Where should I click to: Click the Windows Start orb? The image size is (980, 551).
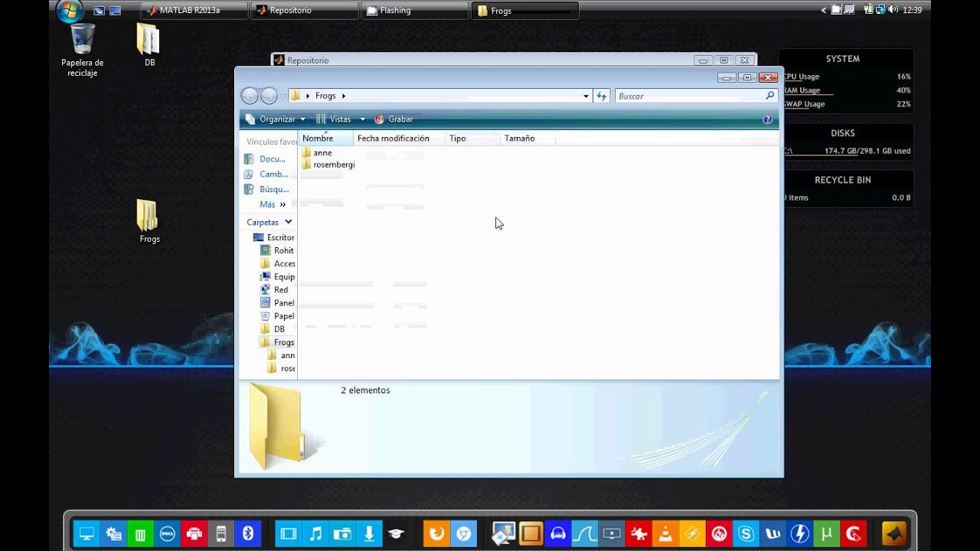click(x=69, y=10)
